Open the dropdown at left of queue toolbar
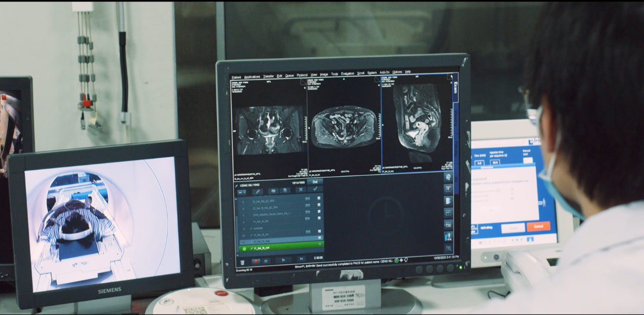The width and height of the screenshot is (644, 315). 243,192
